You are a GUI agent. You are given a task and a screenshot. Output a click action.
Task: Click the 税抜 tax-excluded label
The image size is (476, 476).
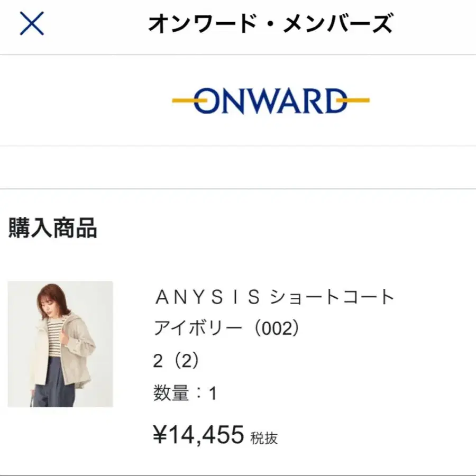[264, 438]
